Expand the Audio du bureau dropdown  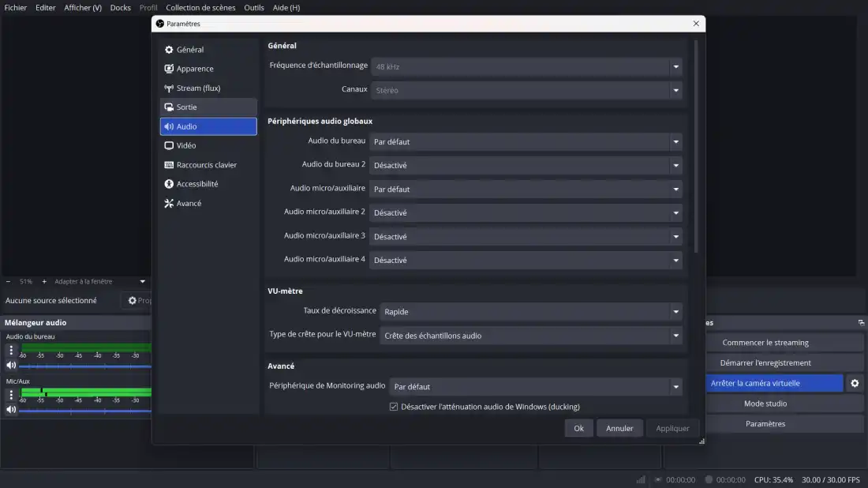click(x=526, y=142)
